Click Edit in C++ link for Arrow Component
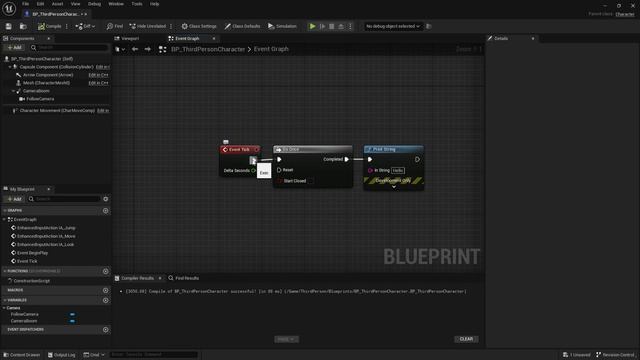The height and width of the screenshot is (360, 640). (98, 75)
